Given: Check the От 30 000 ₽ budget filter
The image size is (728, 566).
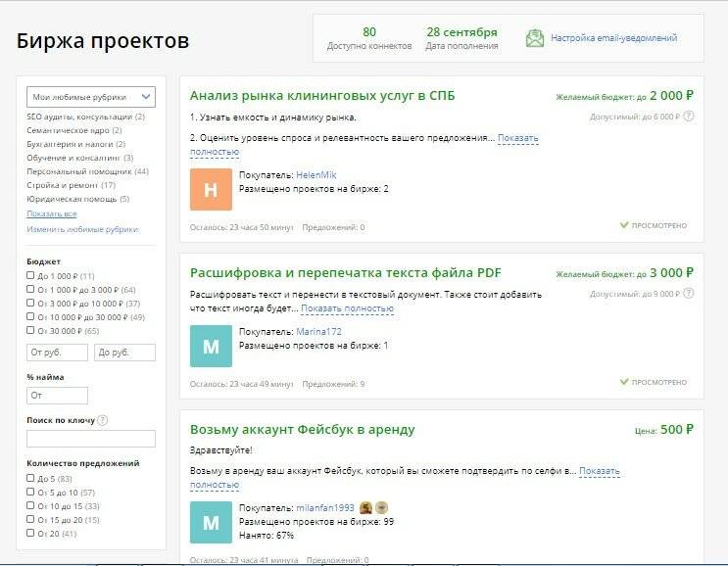Looking at the screenshot, I should (30, 331).
